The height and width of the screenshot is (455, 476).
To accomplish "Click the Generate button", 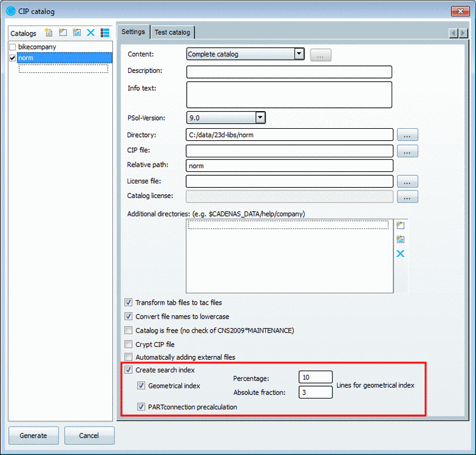I will [34, 435].
